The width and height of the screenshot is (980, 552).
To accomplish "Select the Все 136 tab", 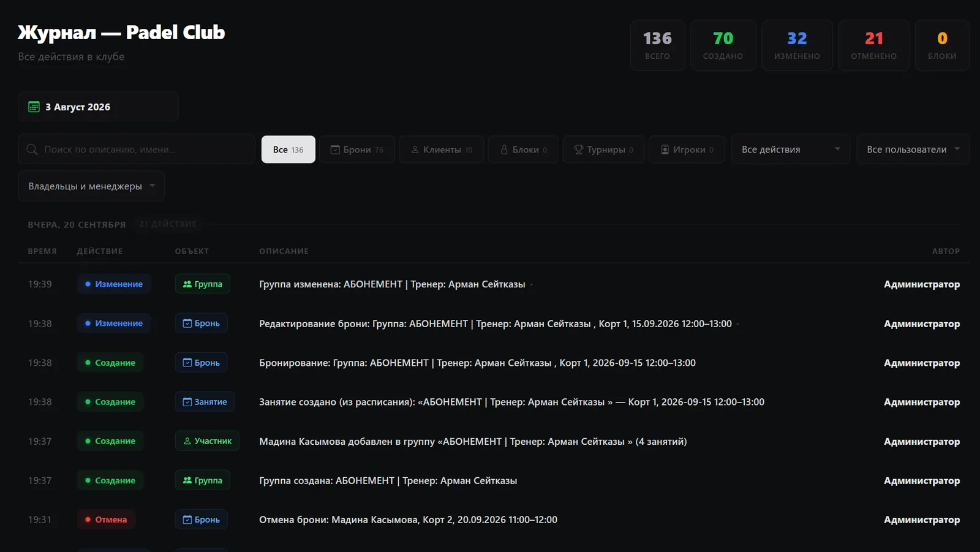I will click(x=288, y=149).
